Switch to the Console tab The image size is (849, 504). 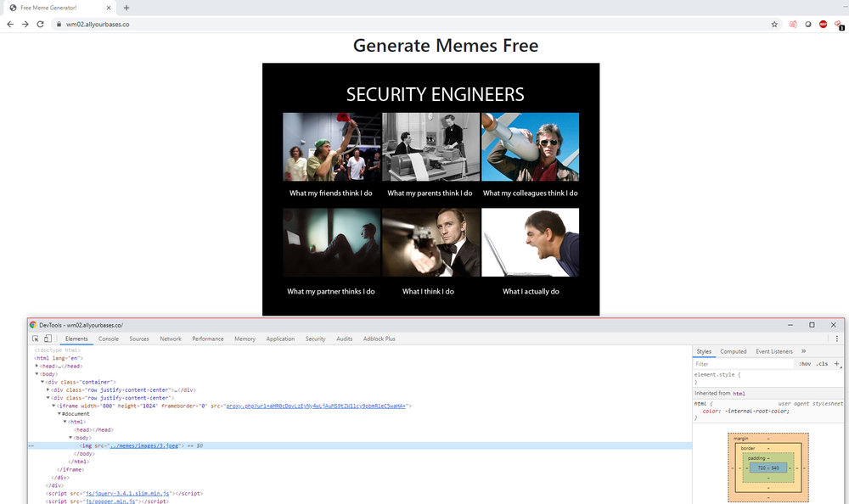point(109,339)
